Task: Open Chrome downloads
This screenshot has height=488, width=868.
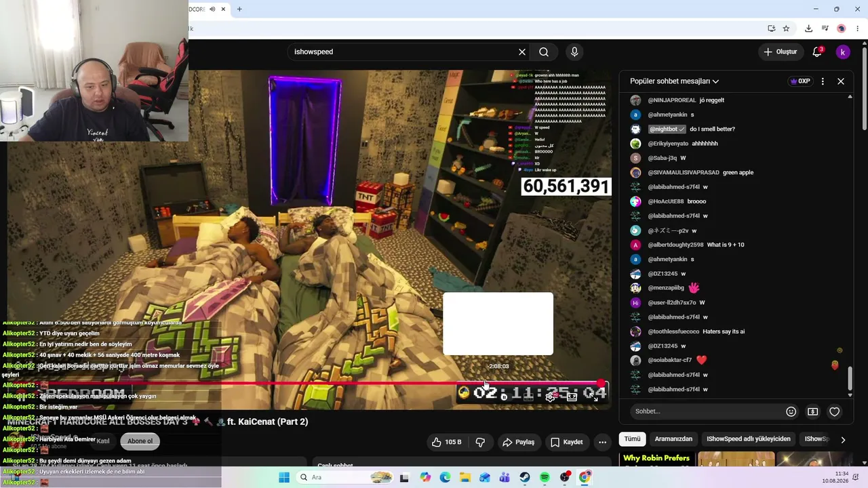Action: (x=808, y=28)
